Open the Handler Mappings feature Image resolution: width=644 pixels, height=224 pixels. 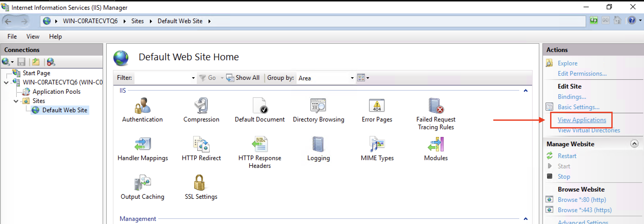pos(143,149)
